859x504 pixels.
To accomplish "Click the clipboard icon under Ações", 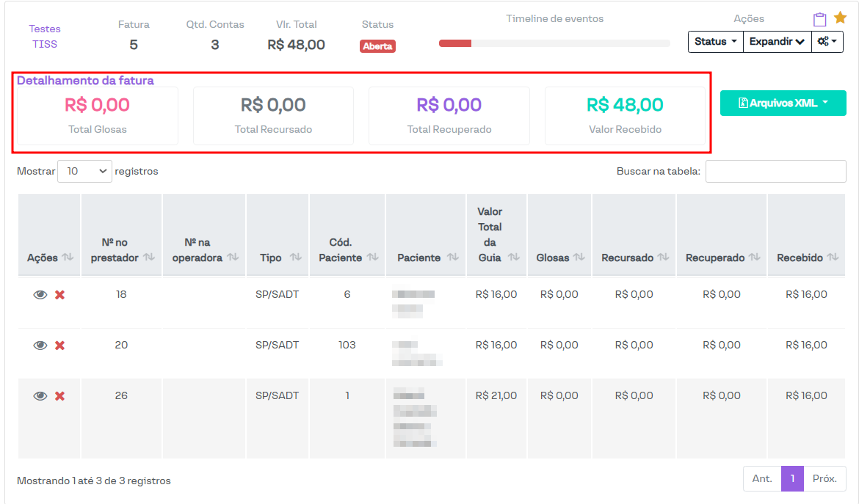I will pyautogui.click(x=819, y=20).
